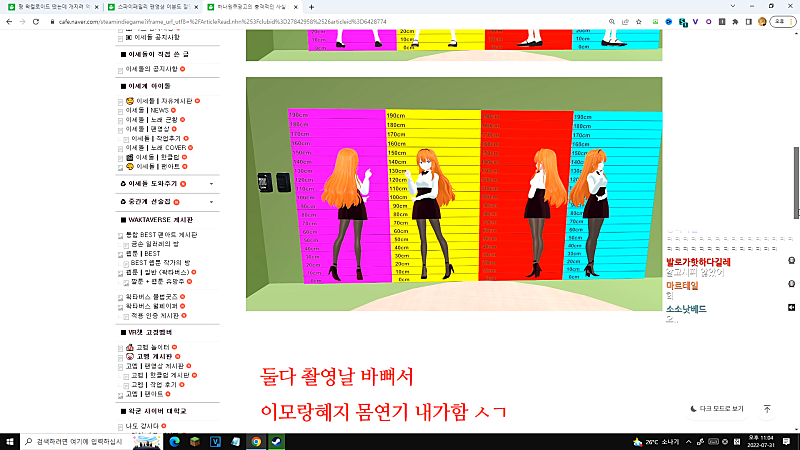Expand the 중간계 상술집 section
This screenshot has height=450, width=800.
(211, 202)
